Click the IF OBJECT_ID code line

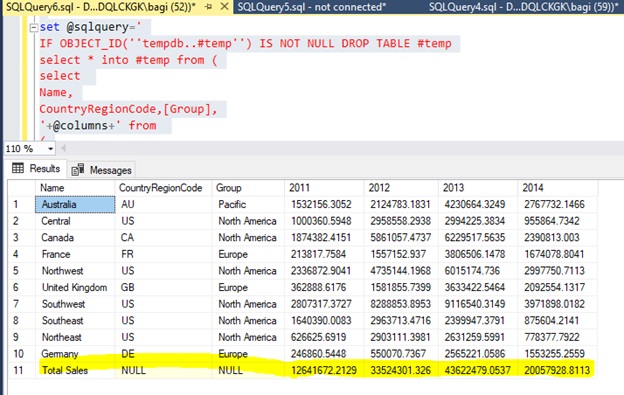coord(245,43)
